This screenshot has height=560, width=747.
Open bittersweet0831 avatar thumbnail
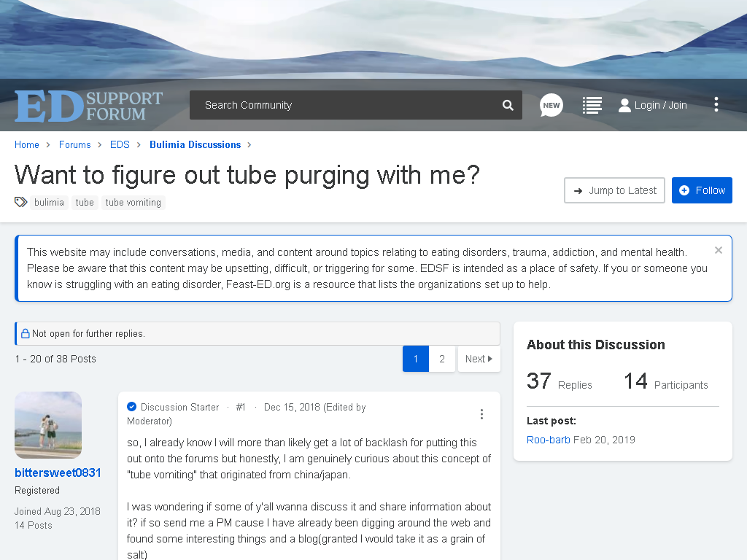coord(48,425)
